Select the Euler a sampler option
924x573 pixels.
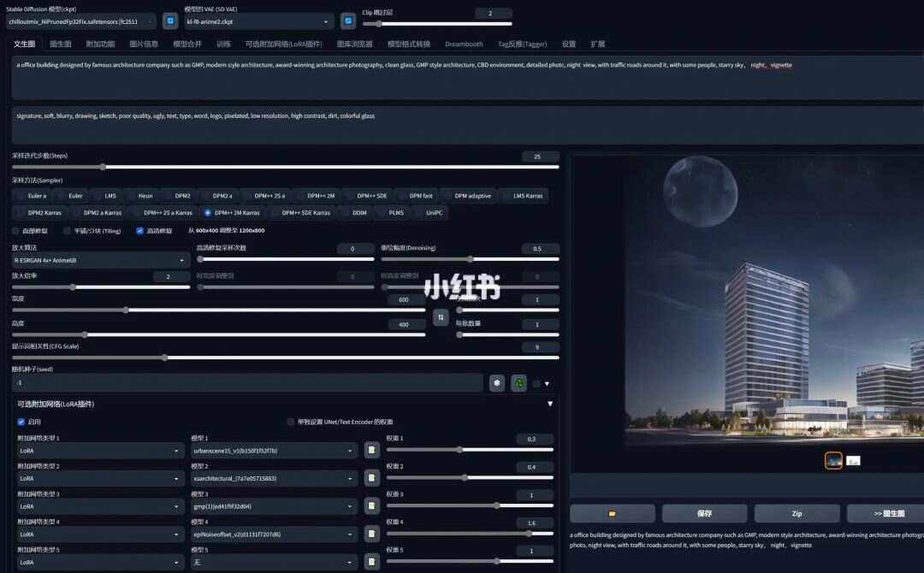point(33,196)
